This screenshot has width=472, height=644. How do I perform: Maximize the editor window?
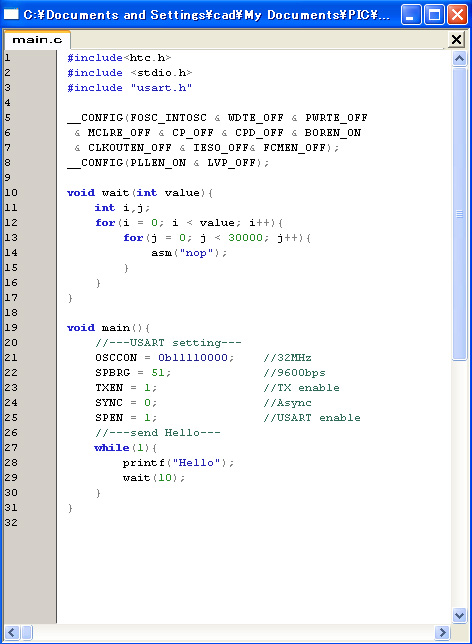tap(434, 15)
